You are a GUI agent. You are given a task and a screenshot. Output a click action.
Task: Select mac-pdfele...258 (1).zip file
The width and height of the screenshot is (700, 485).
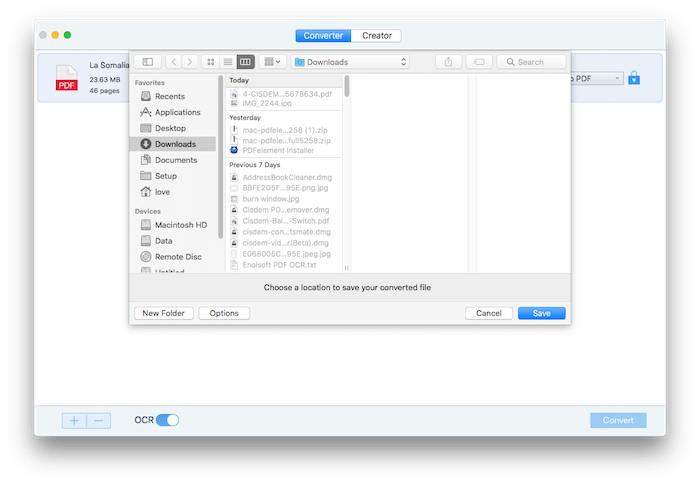(284, 130)
